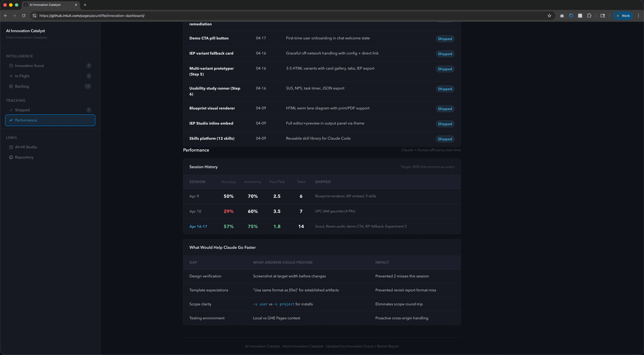Viewport: 644px width, 355px height.
Task: Click 'Skills platform (12 skills)' row title
Action: point(212,138)
